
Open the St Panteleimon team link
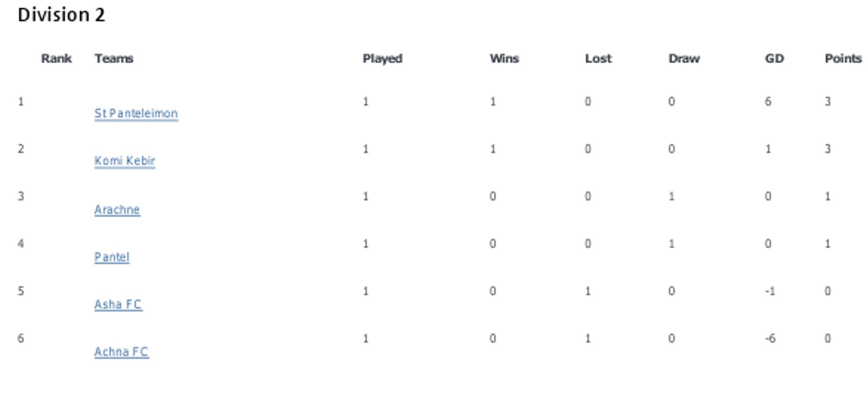coord(136,113)
